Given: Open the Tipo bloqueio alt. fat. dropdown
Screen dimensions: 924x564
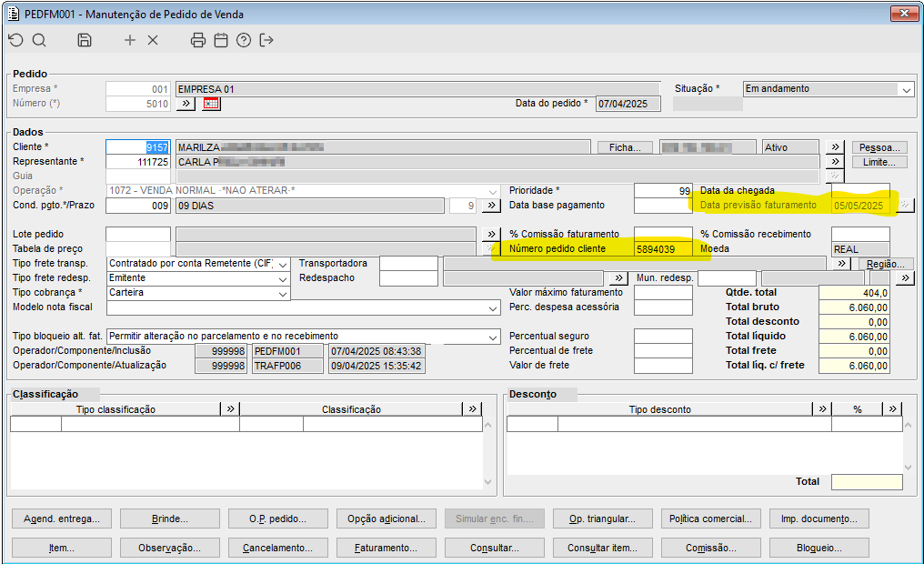Looking at the screenshot, I should [493, 337].
